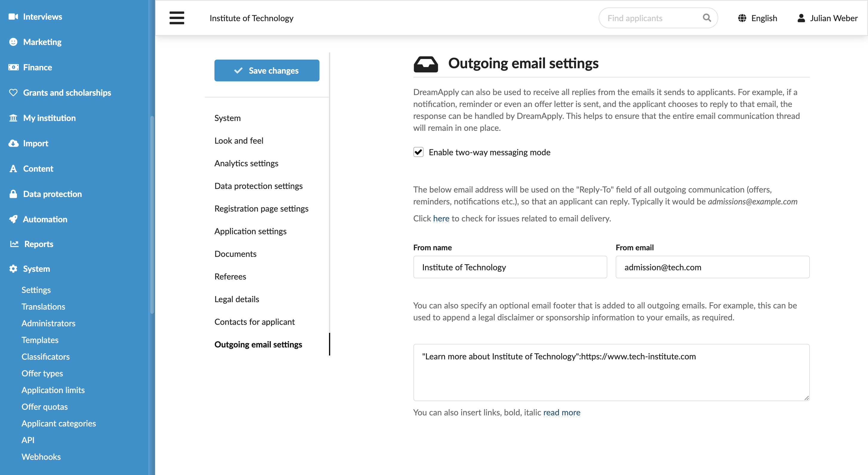The image size is (868, 475).
Task: Click the Reports chart icon
Action: click(x=14, y=244)
